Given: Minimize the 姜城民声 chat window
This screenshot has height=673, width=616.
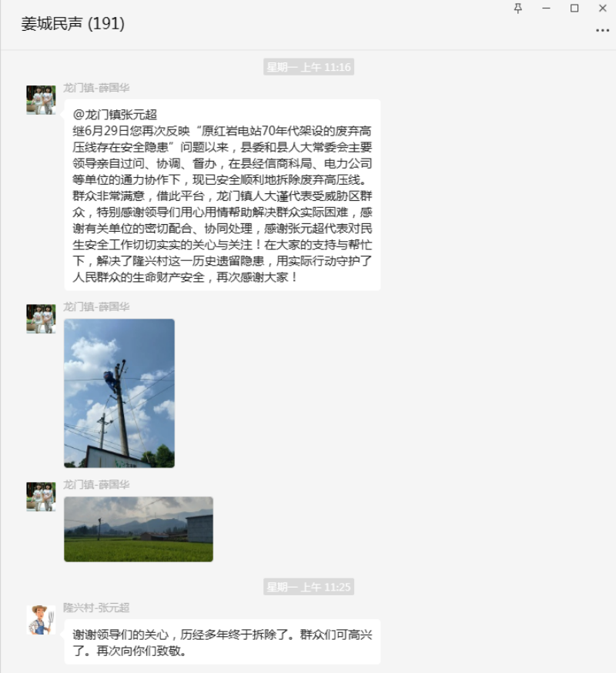Looking at the screenshot, I should [x=546, y=8].
